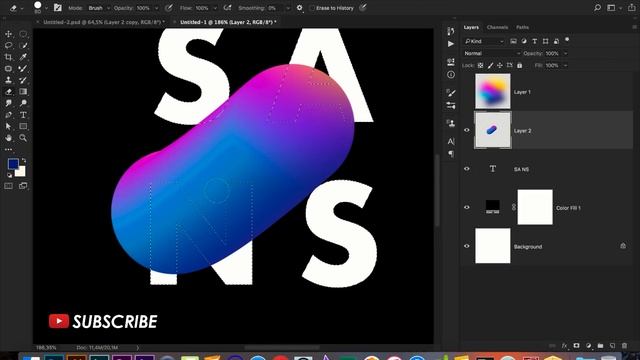This screenshot has height=360, width=640.
Task: Lock transparent pixels
Action: (480, 65)
